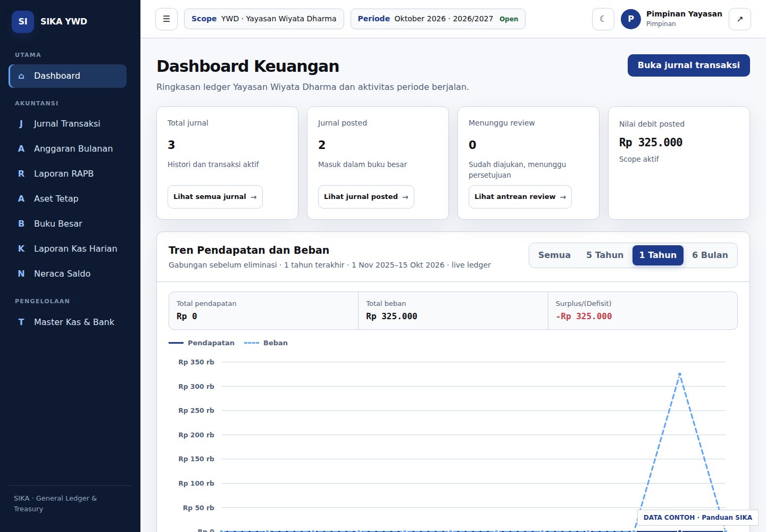
Task: Open the Panduan SIKA data contoh badge
Action: 698,518
